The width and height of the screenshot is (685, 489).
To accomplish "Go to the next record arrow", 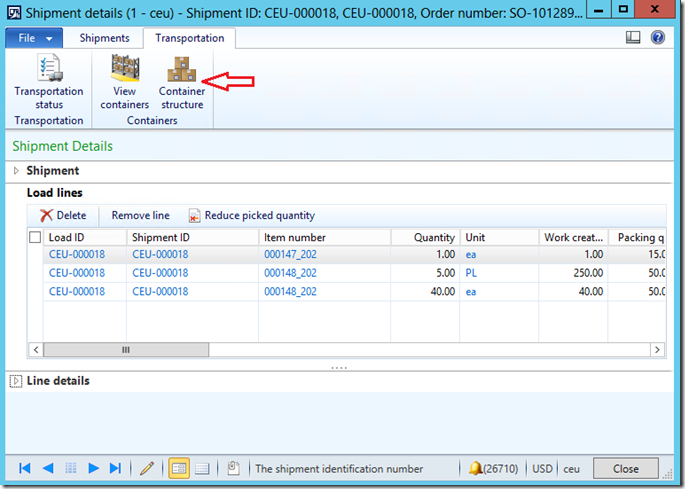I will point(94,468).
